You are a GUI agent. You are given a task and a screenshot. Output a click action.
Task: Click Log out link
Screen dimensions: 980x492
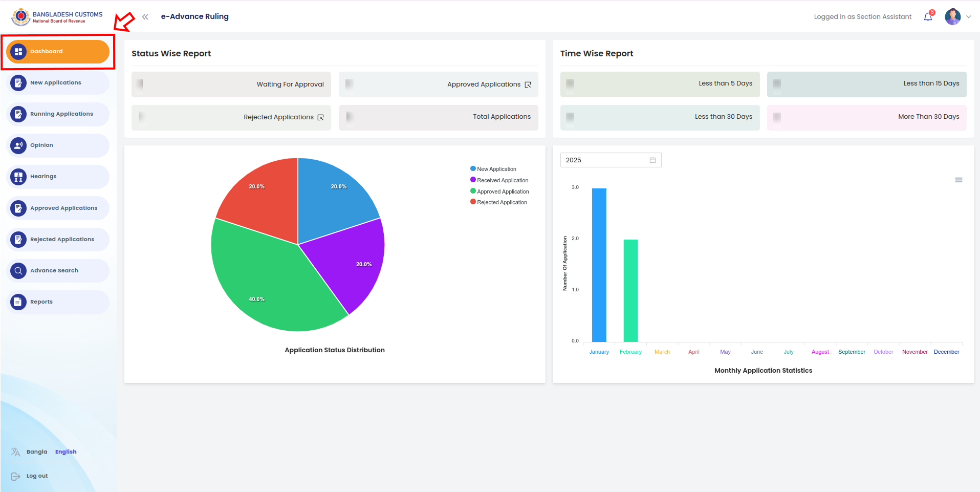37,476
